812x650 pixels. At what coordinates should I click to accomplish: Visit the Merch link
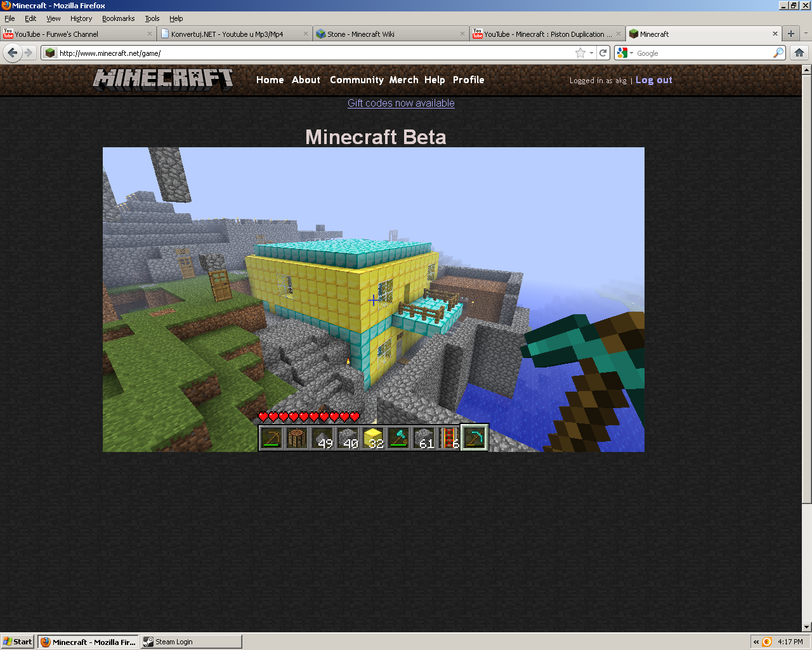coord(404,80)
